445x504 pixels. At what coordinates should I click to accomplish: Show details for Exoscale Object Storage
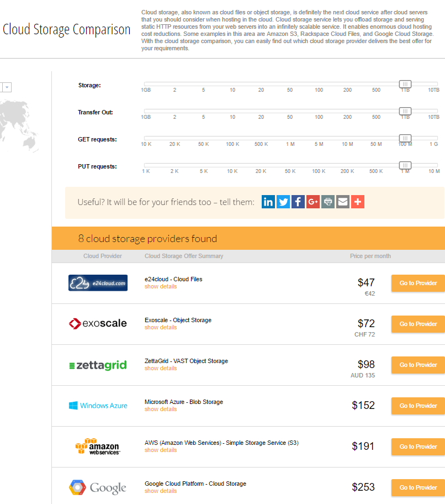(x=161, y=327)
